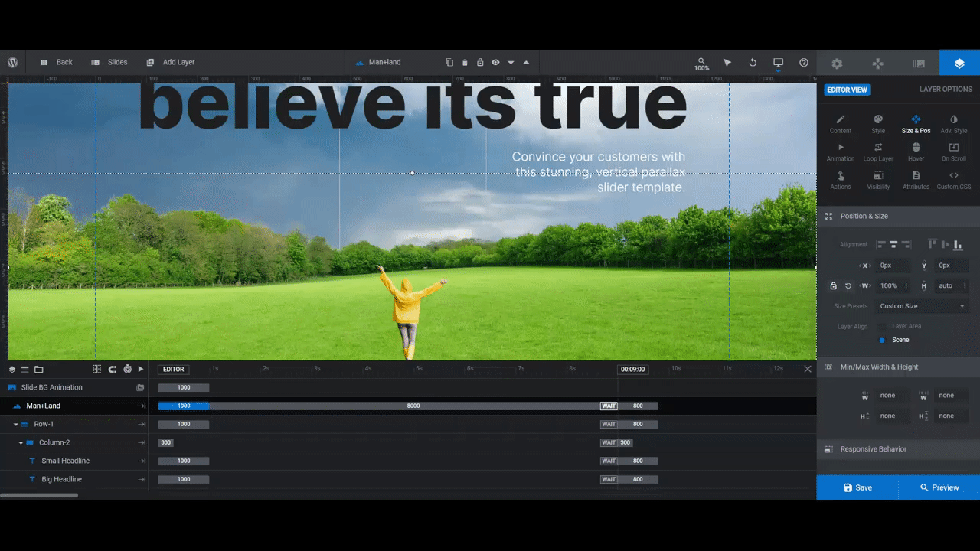Toggle layer visibility eye icon
The height and width of the screenshot is (551, 980).
495,62
